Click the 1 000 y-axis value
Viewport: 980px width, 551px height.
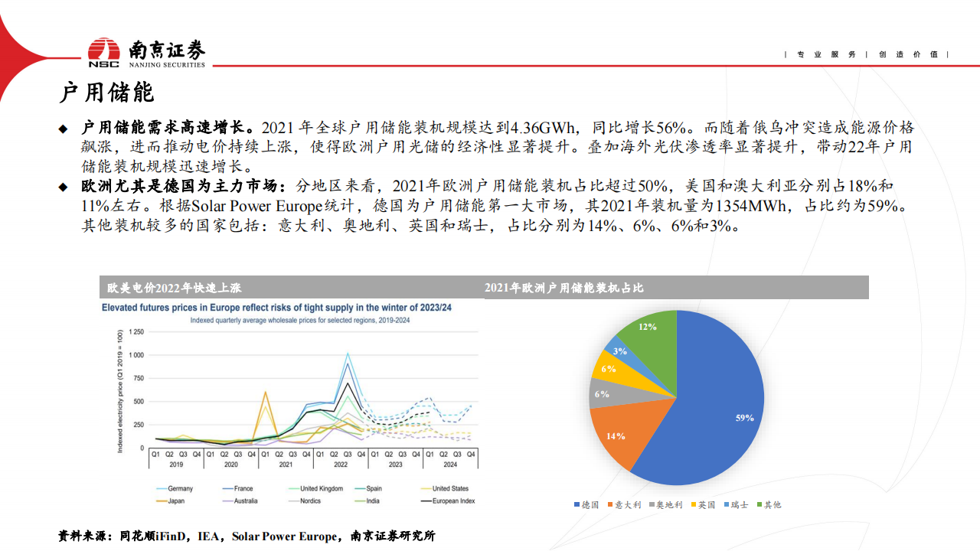(136, 355)
